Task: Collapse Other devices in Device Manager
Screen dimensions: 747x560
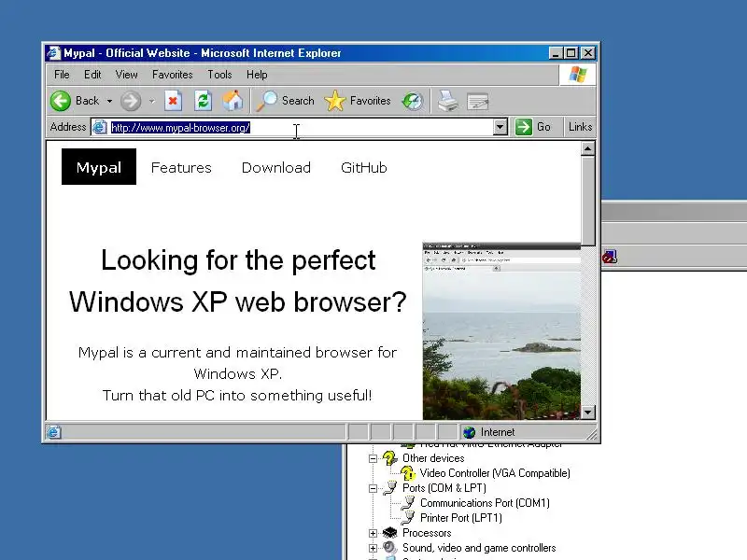Action: pyautogui.click(x=373, y=458)
